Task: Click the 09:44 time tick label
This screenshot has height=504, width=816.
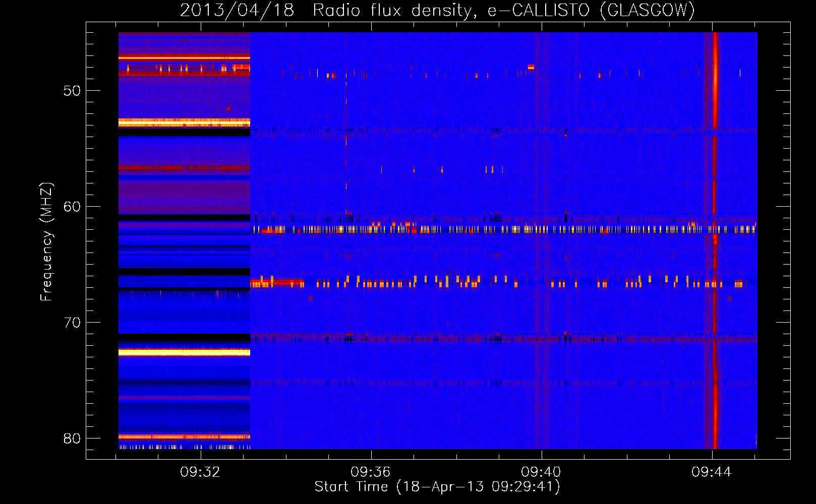Action: click(x=712, y=472)
